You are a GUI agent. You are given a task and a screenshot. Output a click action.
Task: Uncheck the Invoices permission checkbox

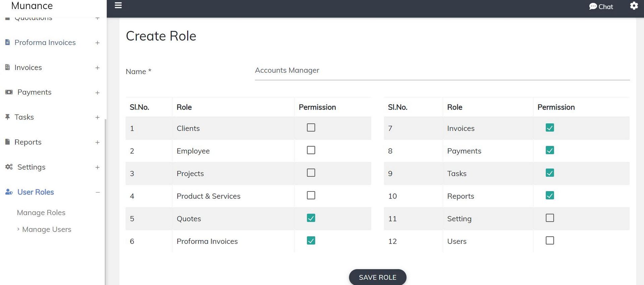550,127
